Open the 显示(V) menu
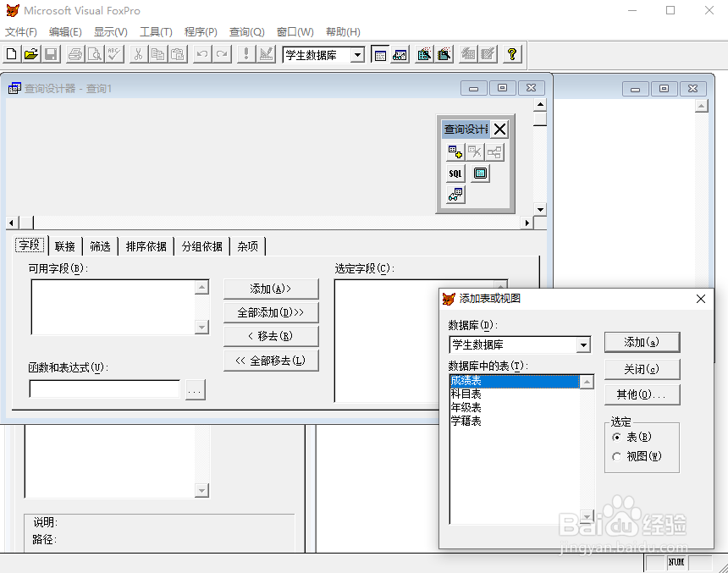 click(x=111, y=32)
